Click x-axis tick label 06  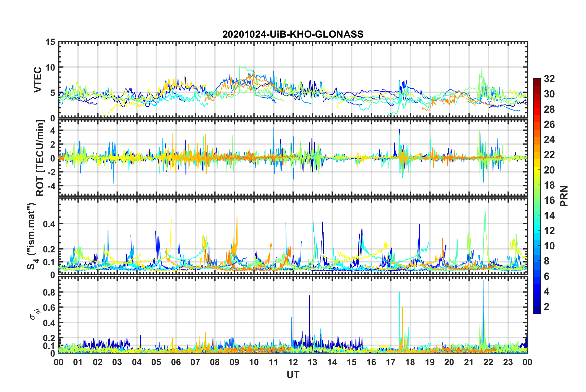click(176, 362)
